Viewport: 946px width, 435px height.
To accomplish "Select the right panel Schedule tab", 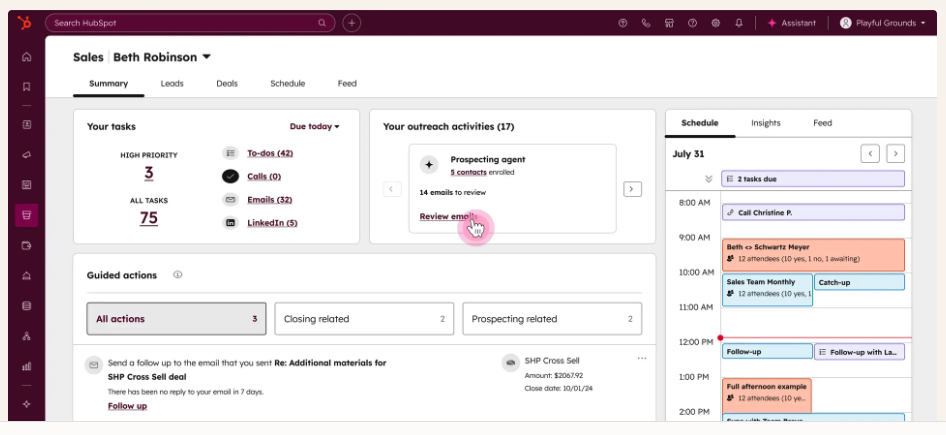I will [x=700, y=123].
